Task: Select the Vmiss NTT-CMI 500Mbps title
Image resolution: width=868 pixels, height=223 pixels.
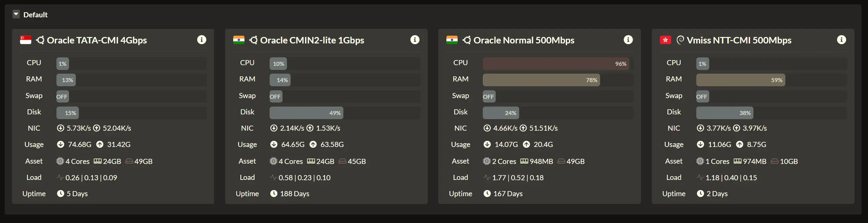Action: [x=739, y=40]
